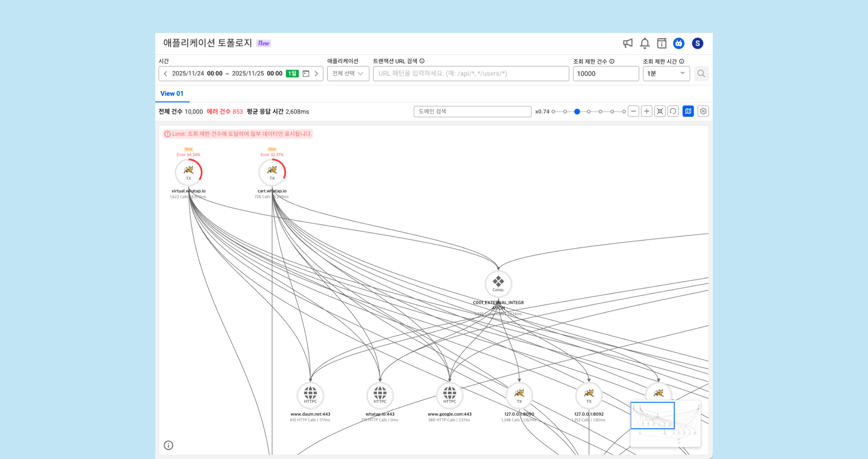Click the magnifier search button
The width and height of the screenshot is (868, 459).
[x=701, y=73]
